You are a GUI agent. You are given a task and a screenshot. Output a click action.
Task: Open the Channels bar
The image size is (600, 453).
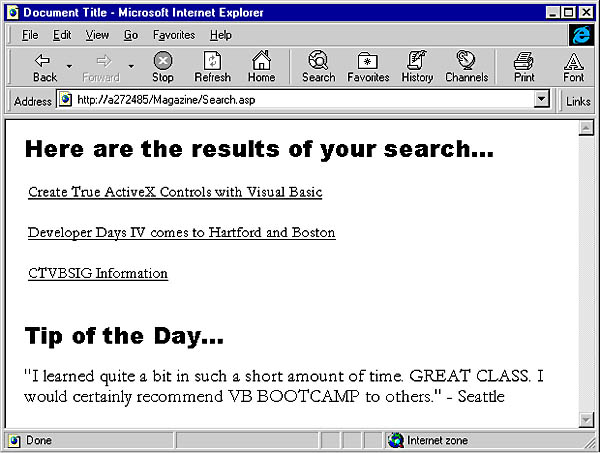coord(466,68)
